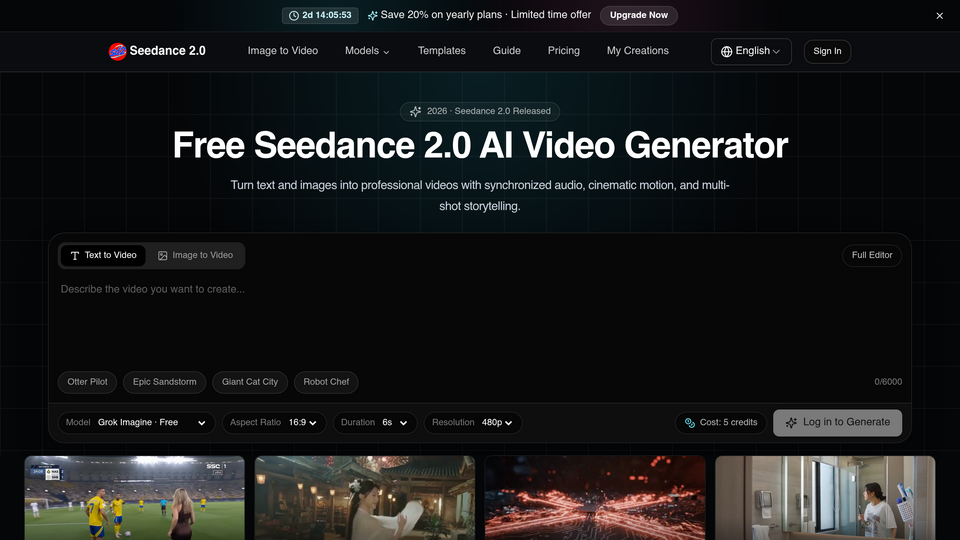Click the Free Seedance 2.0 AI Video Generator heading
Viewport: 960px width, 540px height.
click(x=480, y=146)
